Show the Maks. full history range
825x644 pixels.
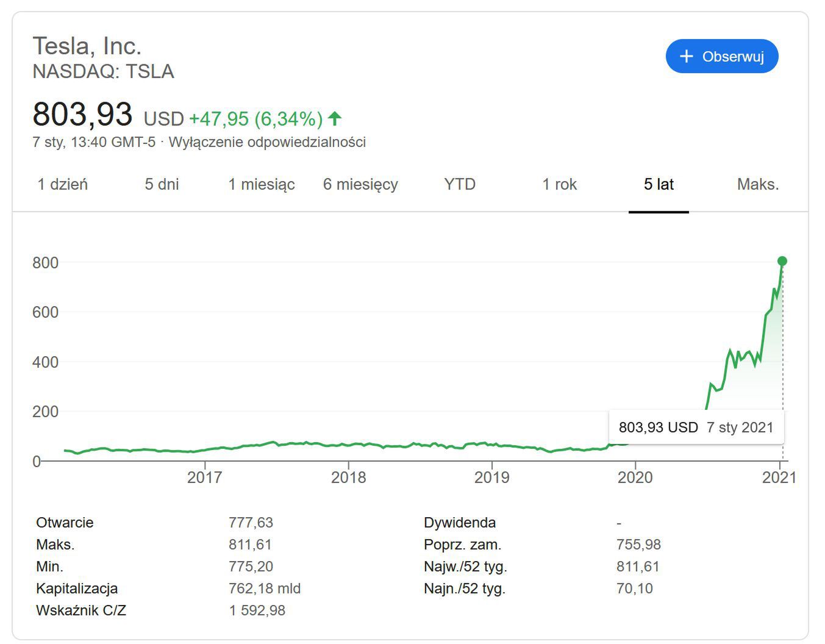pyautogui.click(x=758, y=184)
